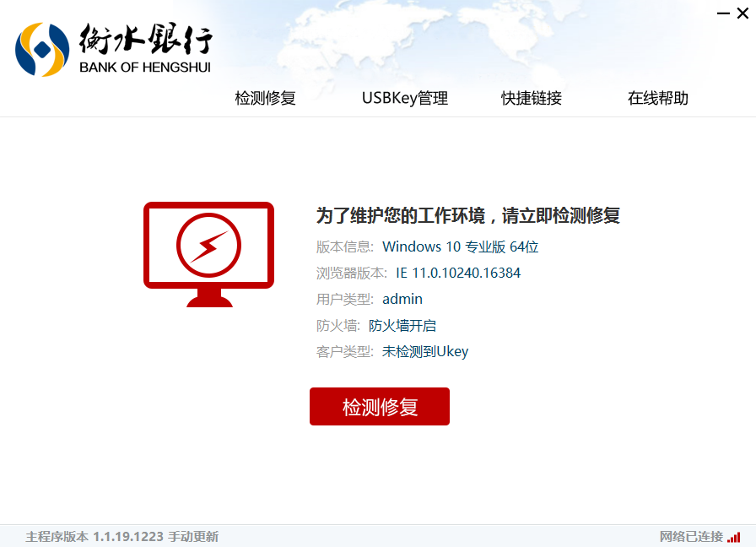The image size is (756, 547).
Task: Open the 快捷链接 tab
Action: tap(530, 98)
